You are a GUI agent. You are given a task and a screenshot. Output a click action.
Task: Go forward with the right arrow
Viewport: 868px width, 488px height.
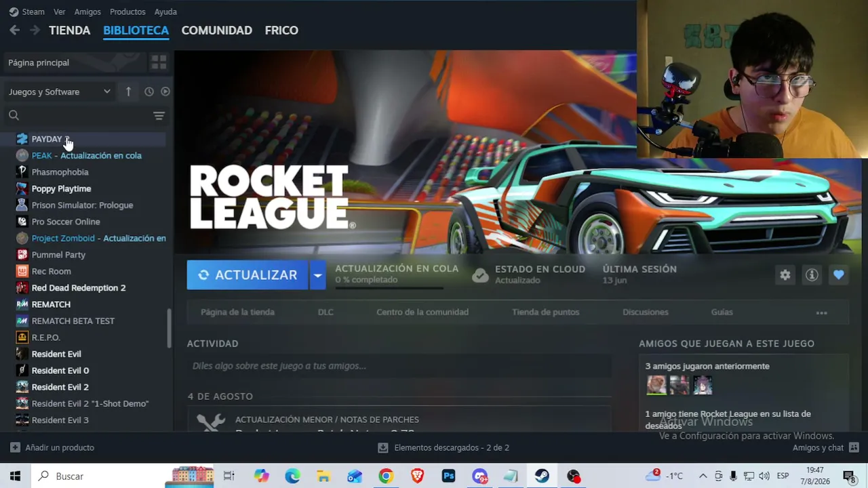pyautogui.click(x=35, y=30)
